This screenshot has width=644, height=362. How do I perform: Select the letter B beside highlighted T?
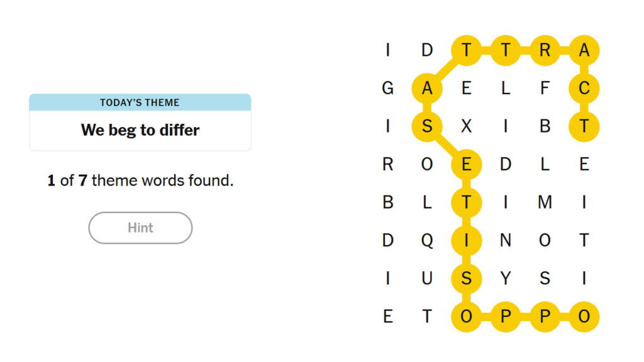[x=545, y=126]
